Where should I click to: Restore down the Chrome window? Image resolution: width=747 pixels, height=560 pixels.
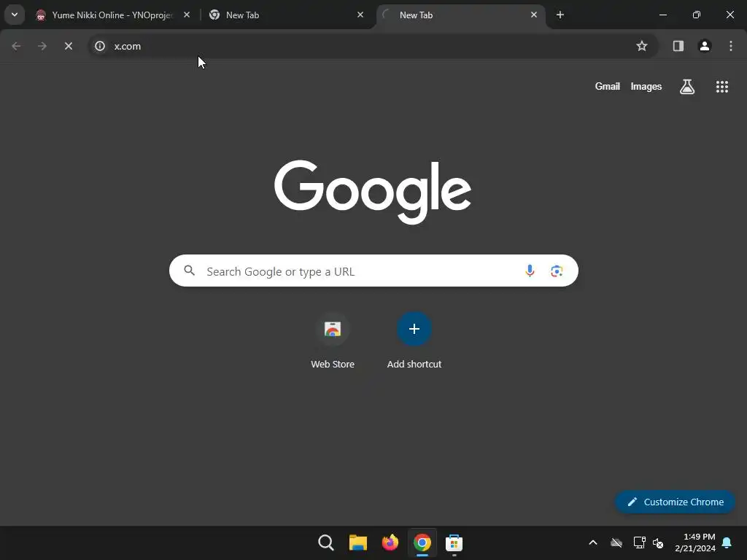tap(697, 15)
